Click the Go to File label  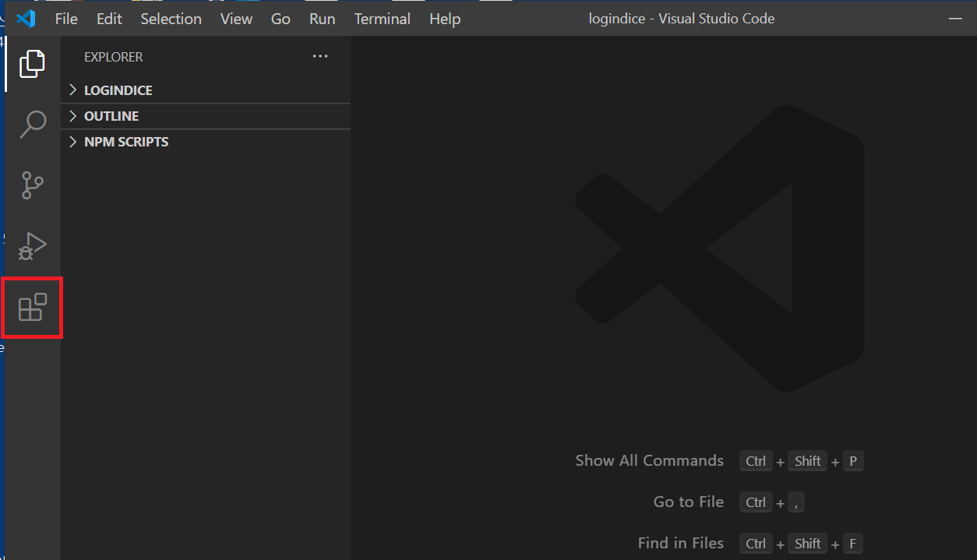689,502
